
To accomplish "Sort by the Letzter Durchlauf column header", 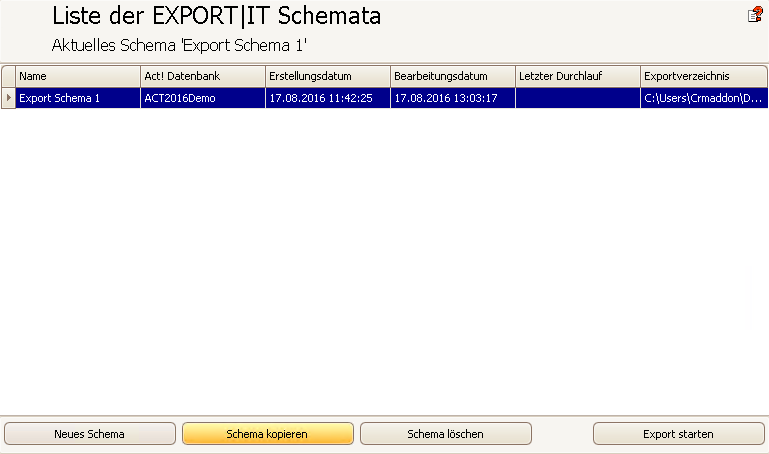I will coord(578,76).
